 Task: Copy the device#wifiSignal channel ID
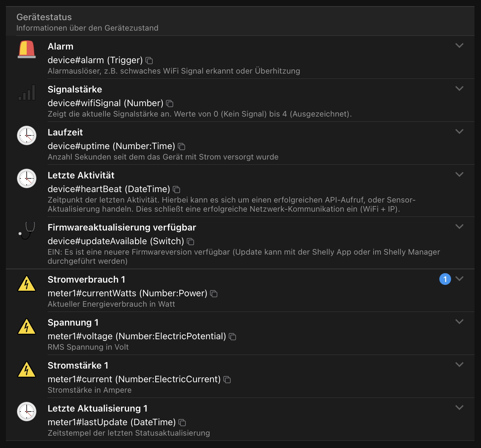click(170, 104)
